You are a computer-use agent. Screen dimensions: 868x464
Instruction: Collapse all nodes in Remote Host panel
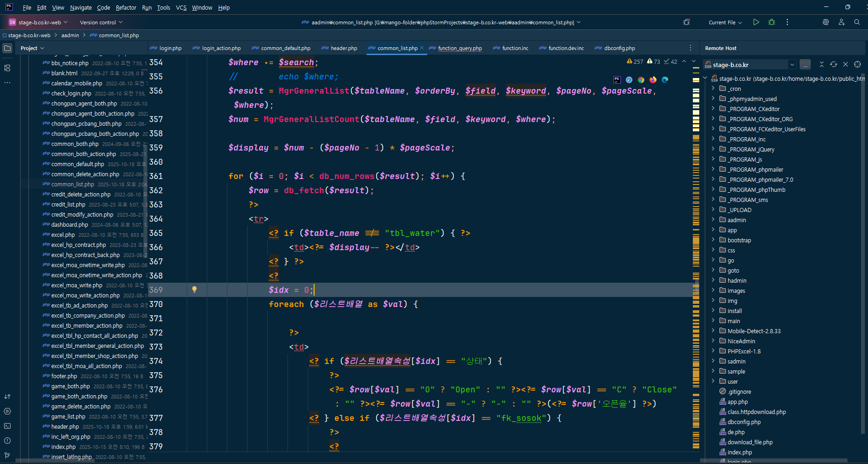822,65
